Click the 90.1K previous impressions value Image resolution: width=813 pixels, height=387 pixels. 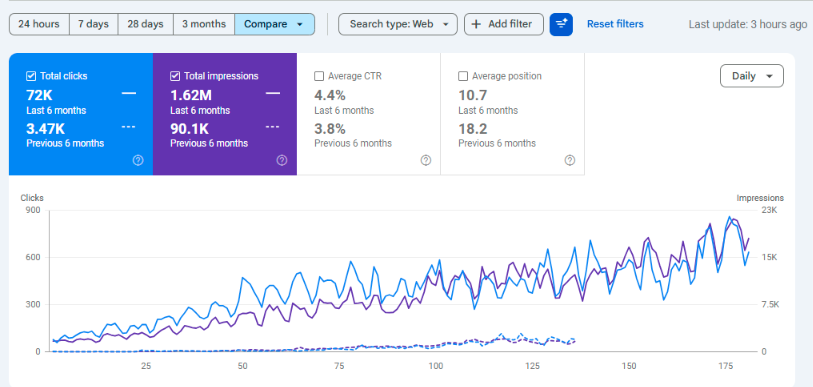click(x=191, y=128)
